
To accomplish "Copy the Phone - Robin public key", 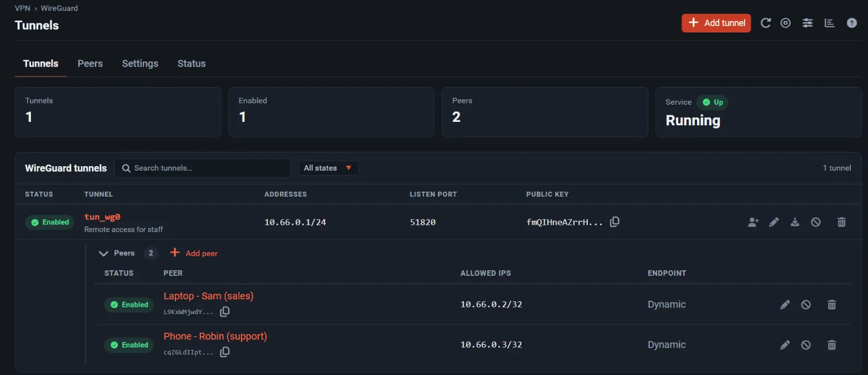I will point(225,352).
